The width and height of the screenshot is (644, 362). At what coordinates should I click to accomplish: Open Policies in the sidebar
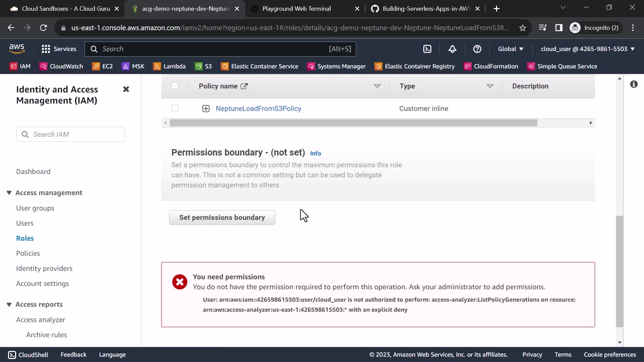(x=28, y=253)
